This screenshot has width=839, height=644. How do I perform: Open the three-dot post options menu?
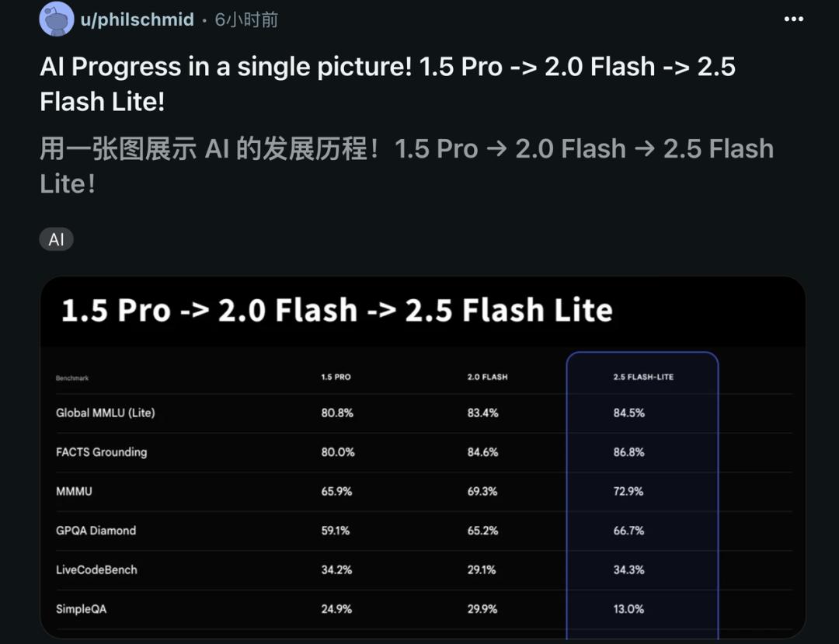[x=793, y=19]
